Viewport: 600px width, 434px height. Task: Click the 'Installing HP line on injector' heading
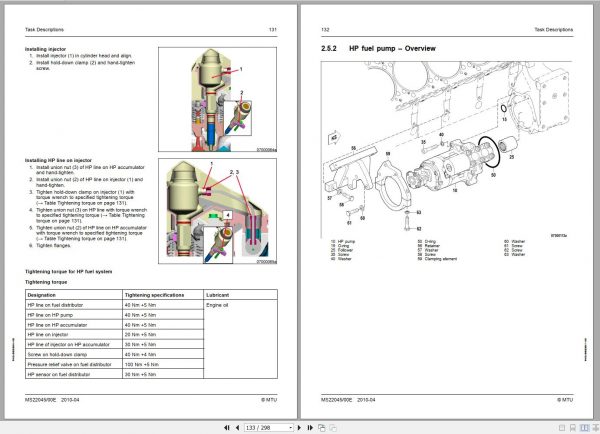tap(58, 160)
